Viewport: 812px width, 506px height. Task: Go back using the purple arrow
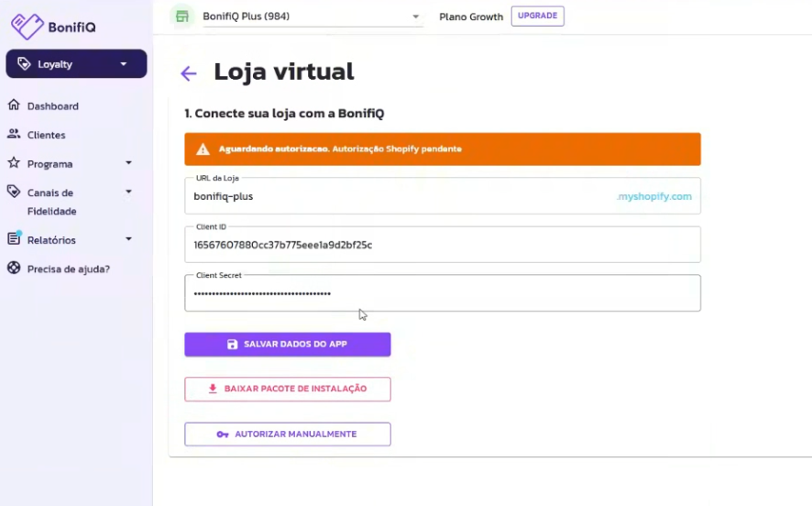click(189, 73)
